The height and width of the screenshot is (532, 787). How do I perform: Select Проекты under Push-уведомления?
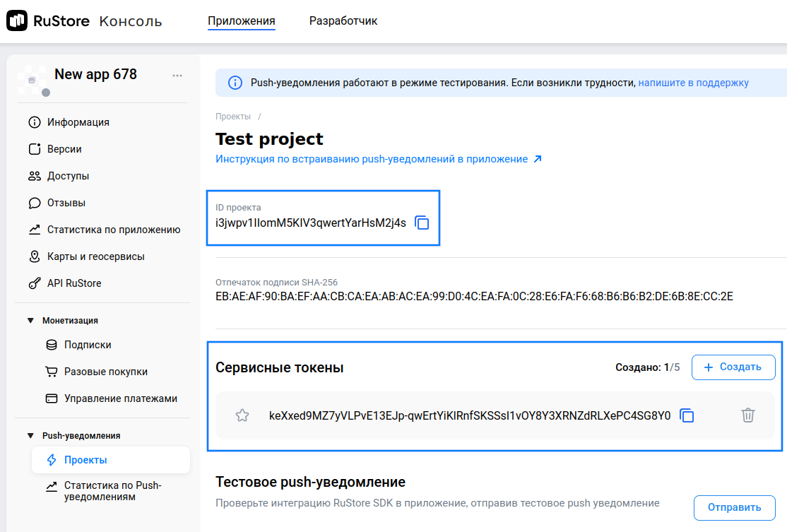tap(111, 460)
